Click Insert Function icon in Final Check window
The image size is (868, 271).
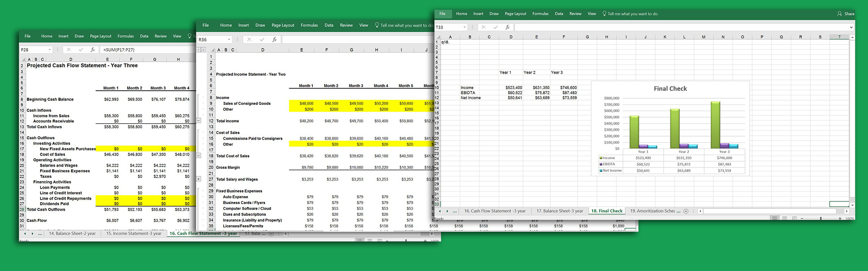pos(508,27)
